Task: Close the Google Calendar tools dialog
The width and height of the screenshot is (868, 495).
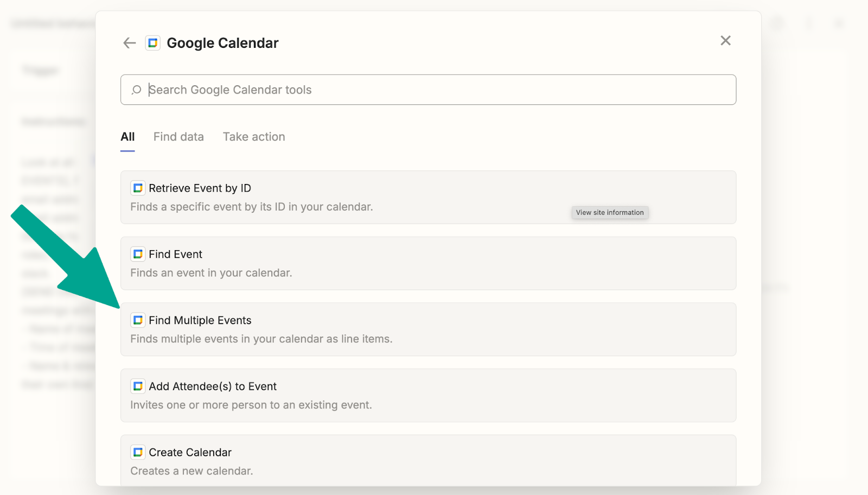Action: pos(725,41)
